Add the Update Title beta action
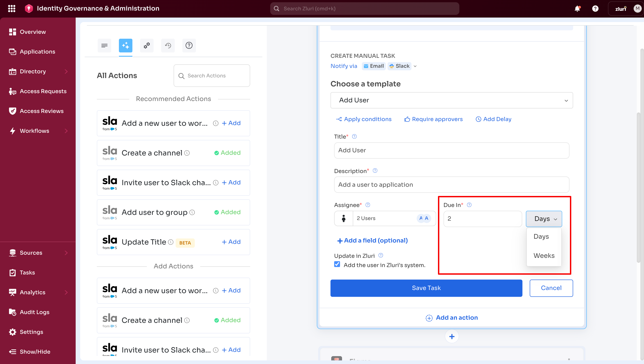 click(231, 242)
